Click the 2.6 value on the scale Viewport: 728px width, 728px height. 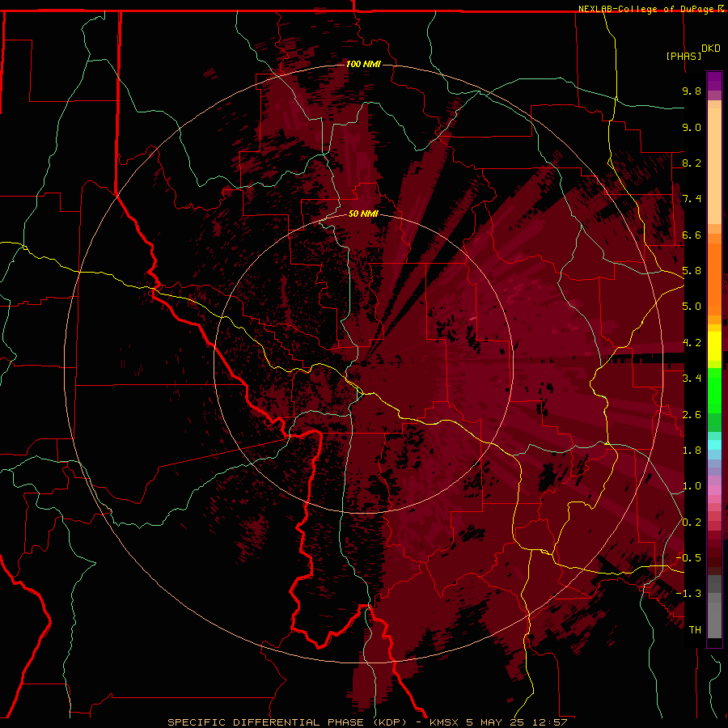(692, 414)
